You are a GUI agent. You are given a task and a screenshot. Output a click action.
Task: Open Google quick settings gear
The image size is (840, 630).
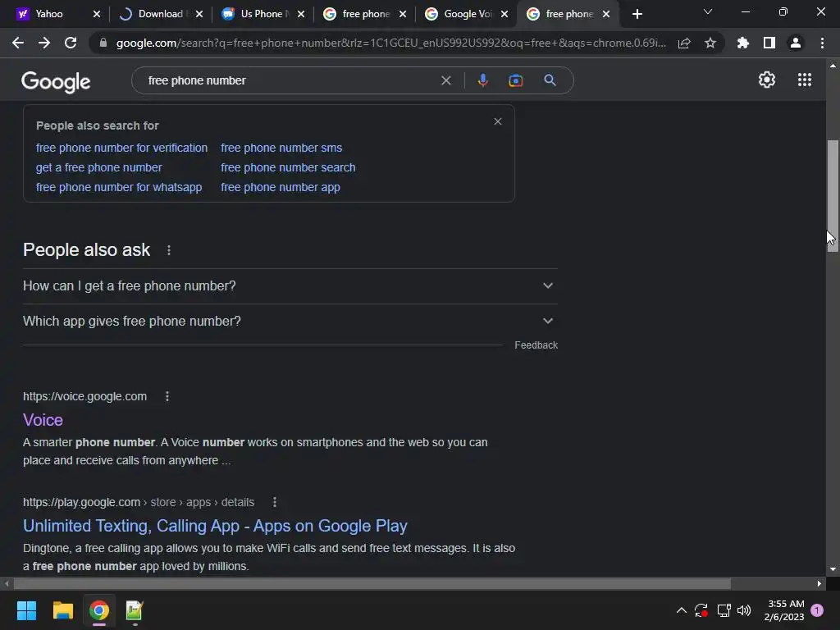pos(767,80)
